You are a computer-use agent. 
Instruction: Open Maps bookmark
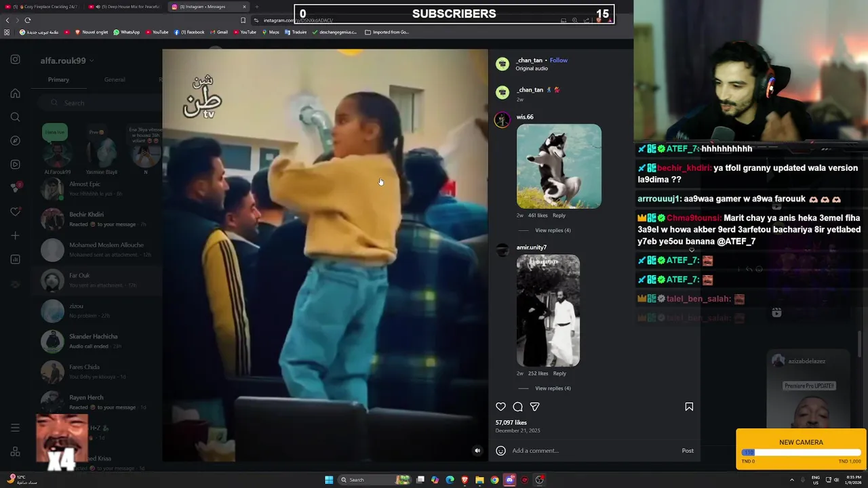271,32
